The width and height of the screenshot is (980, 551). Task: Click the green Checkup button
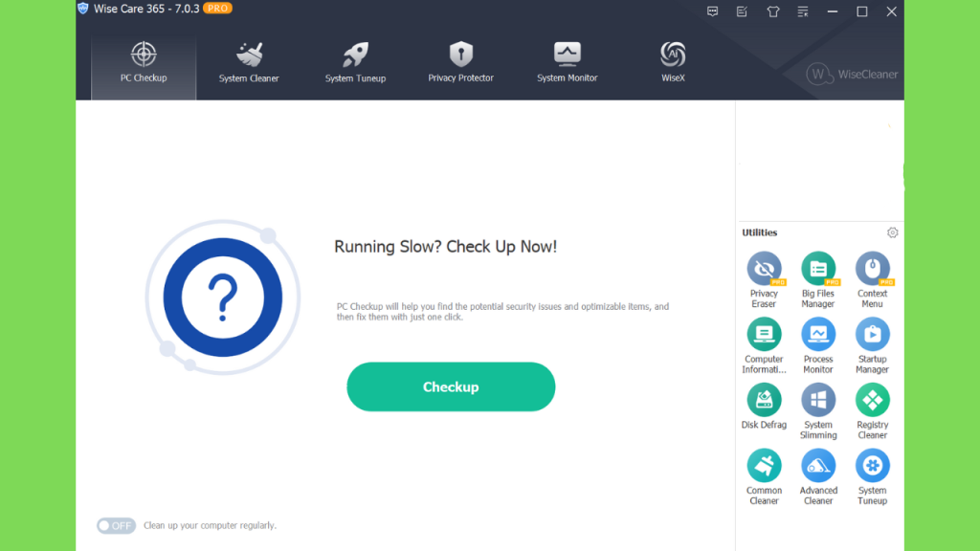coord(451,387)
